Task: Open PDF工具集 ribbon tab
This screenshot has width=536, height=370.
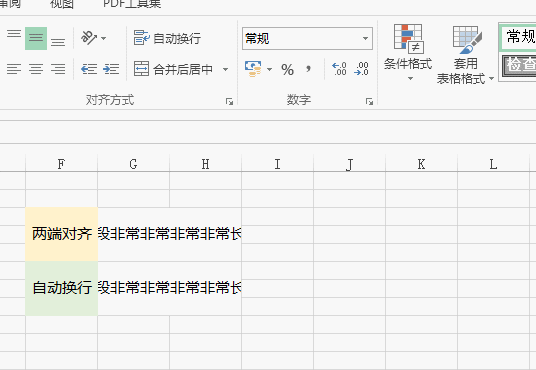Action: coord(132,4)
